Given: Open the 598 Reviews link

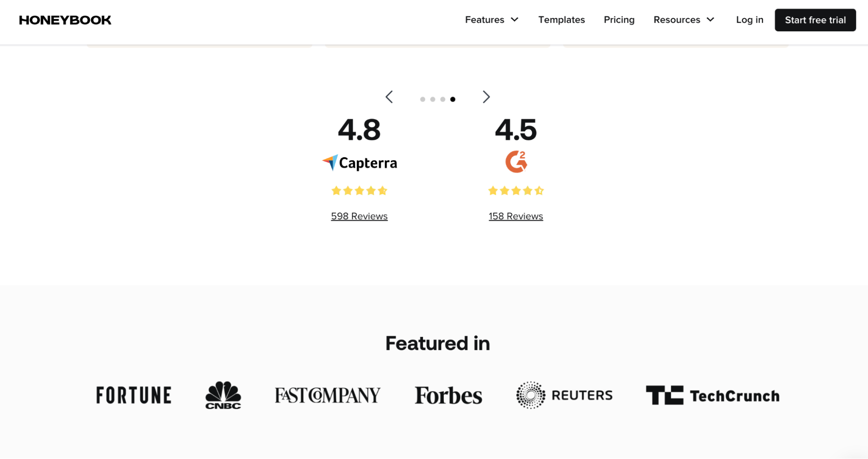Looking at the screenshot, I should click(359, 216).
